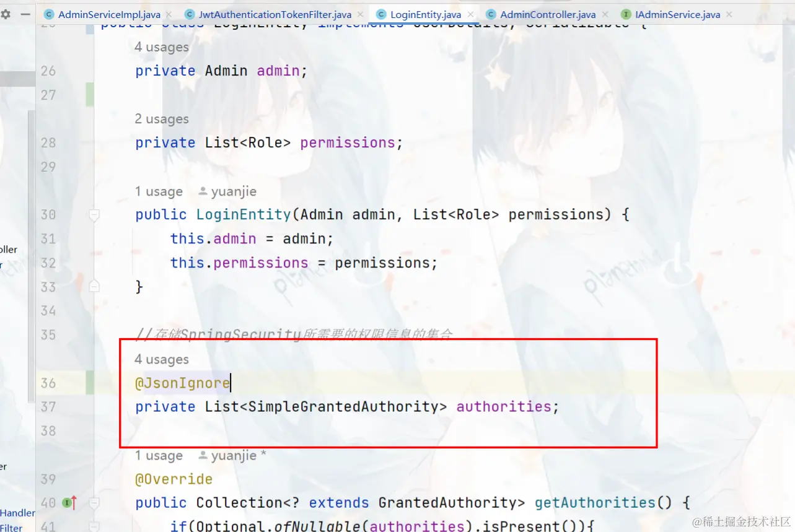Click the 'yuanjie *' author hint above @Override
Screen dimensions: 795x532
coord(232,456)
